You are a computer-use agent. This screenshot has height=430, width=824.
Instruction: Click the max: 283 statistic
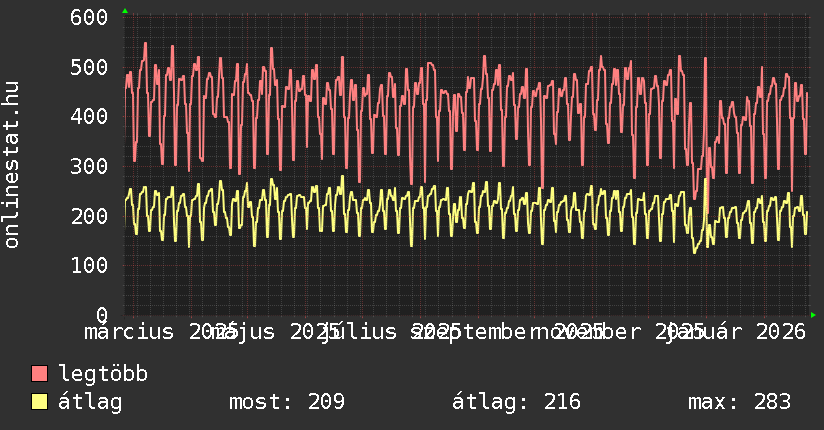point(739,402)
